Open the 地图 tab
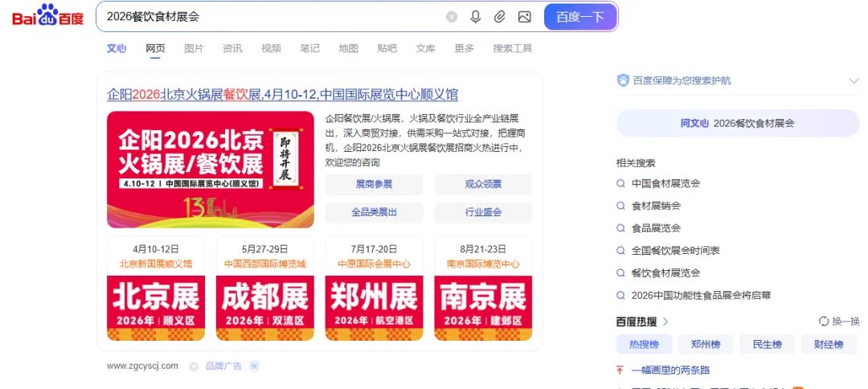 coord(349,49)
